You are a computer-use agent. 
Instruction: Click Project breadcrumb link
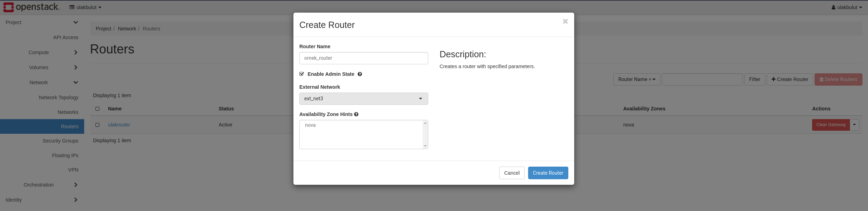coord(103,29)
